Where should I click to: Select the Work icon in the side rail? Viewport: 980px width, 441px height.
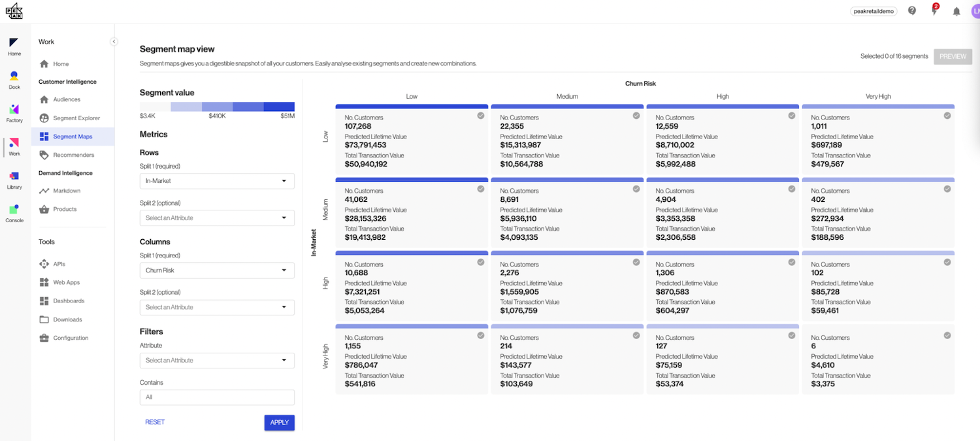coord(14,145)
